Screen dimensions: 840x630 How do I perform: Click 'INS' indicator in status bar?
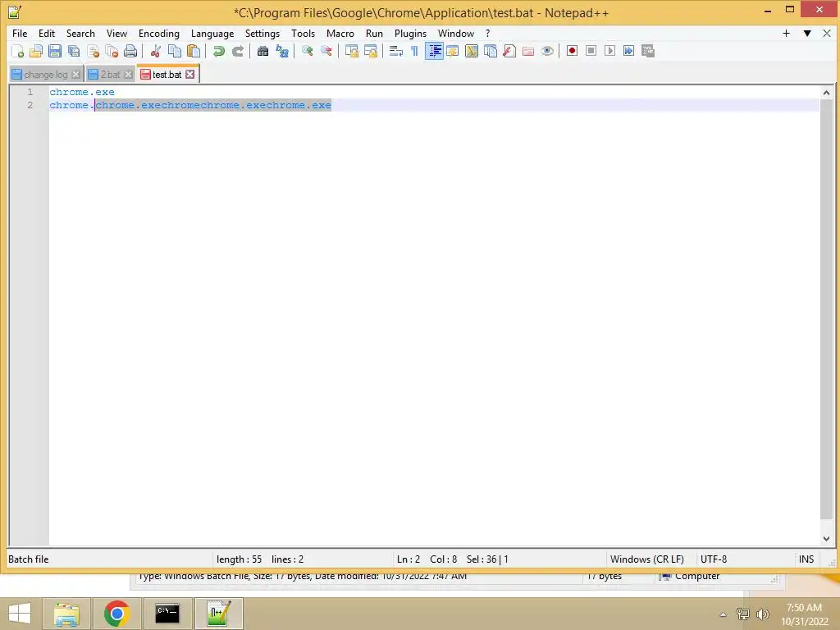coord(806,559)
